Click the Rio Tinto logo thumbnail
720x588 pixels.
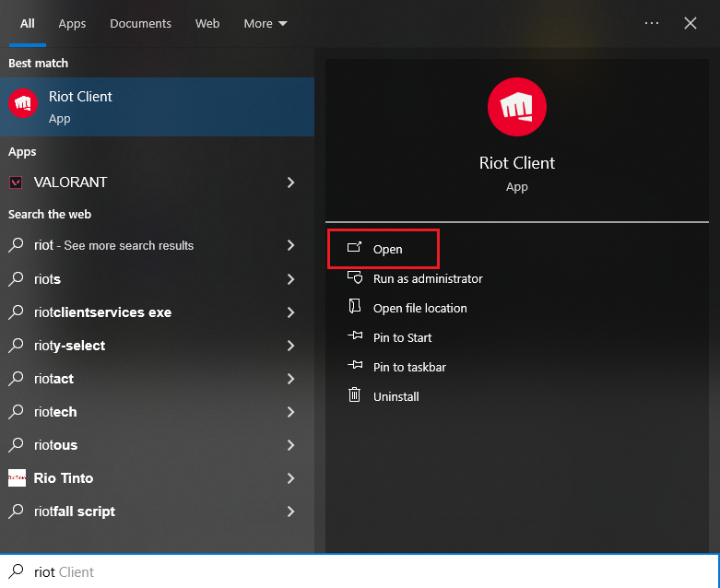click(x=17, y=477)
